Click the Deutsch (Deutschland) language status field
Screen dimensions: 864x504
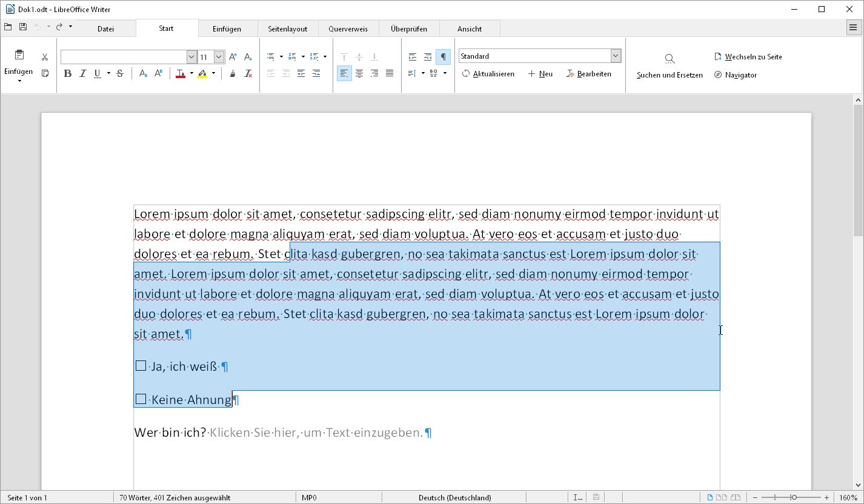[x=455, y=498]
